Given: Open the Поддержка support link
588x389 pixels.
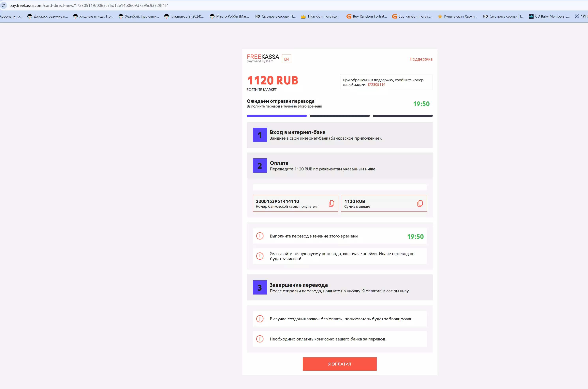Looking at the screenshot, I should coord(421,59).
